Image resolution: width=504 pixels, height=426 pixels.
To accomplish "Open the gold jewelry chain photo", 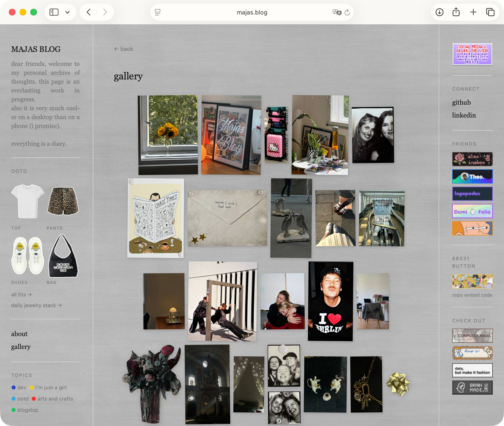I will pyautogui.click(x=366, y=384).
